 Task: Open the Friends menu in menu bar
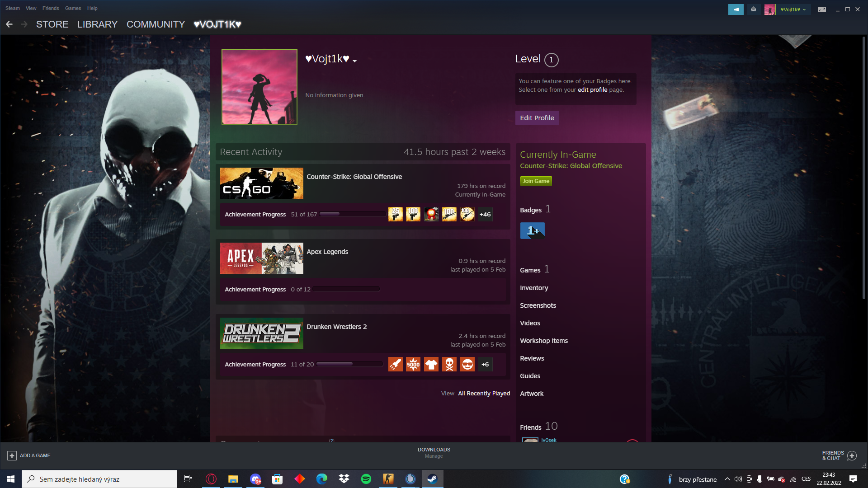(x=51, y=8)
